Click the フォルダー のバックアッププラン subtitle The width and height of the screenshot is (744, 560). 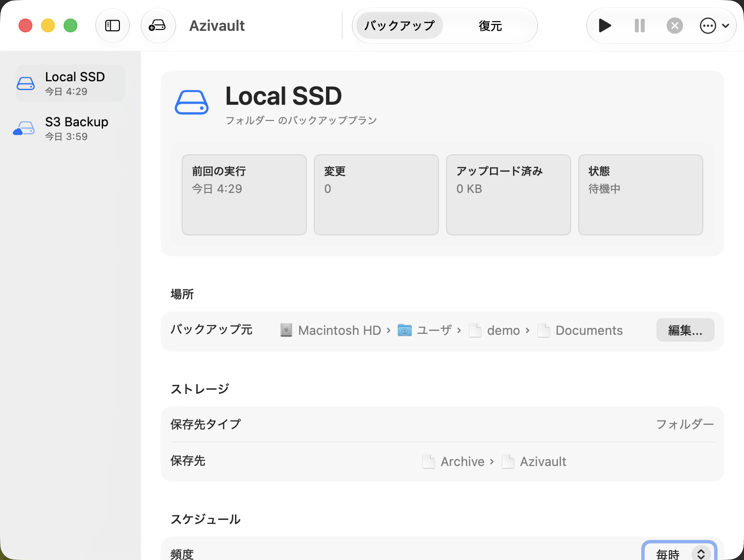pos(301,120)
